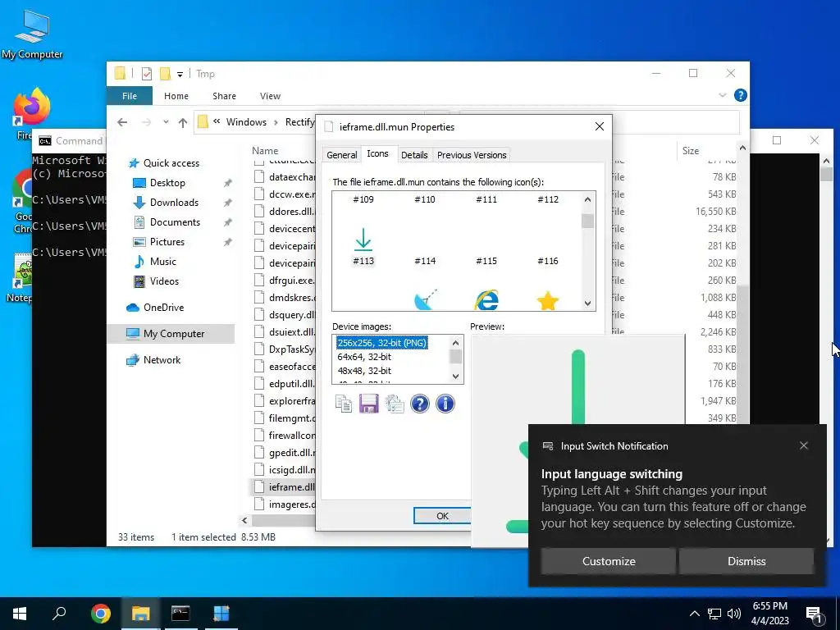840x630 pixels.
Task: Select 64x64, 32-bit device image
Action: tap(364, 357)
